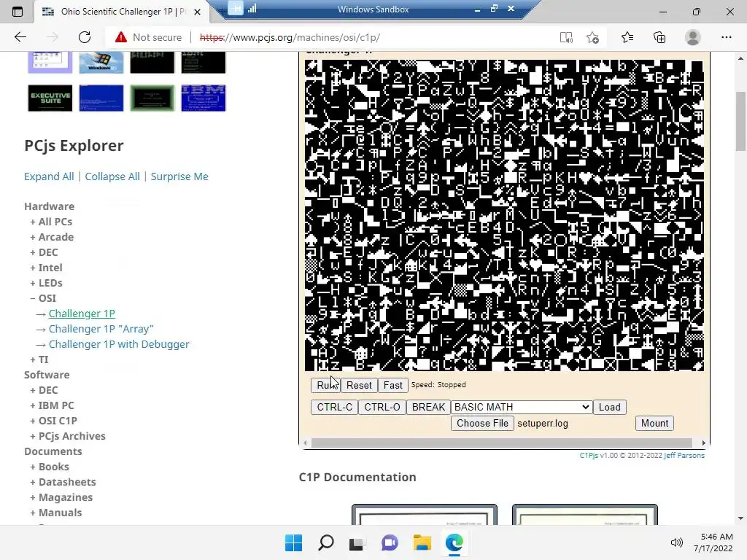Click the page vertical scrollbar thumb
This screenshot has height=560, width=747.
pos(740,122)
